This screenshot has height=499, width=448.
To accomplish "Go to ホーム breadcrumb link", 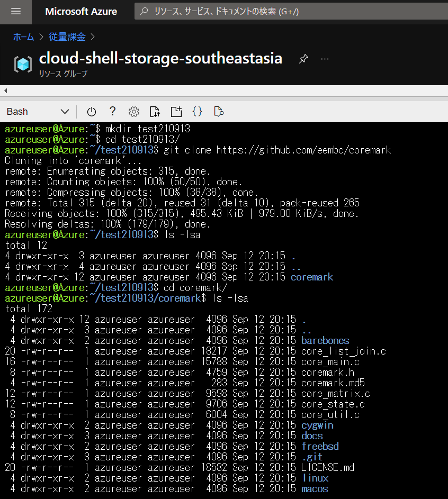I will (x=23, y=37).
